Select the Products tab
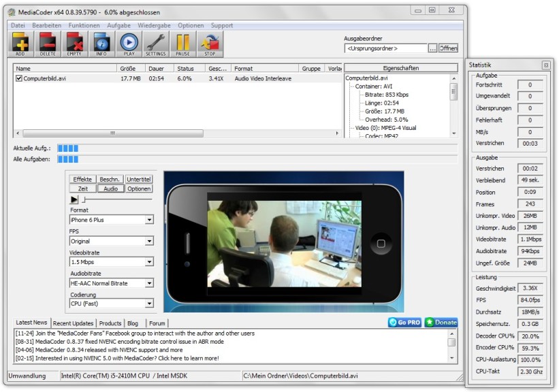The height and width of the screenshot is (392, 559). tap(110, 323)
